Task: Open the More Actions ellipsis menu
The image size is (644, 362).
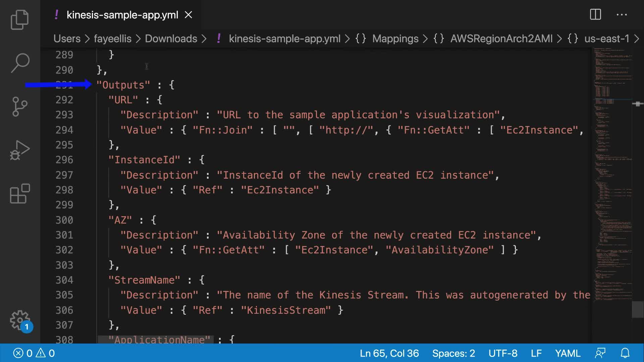Action: point(622,15)
